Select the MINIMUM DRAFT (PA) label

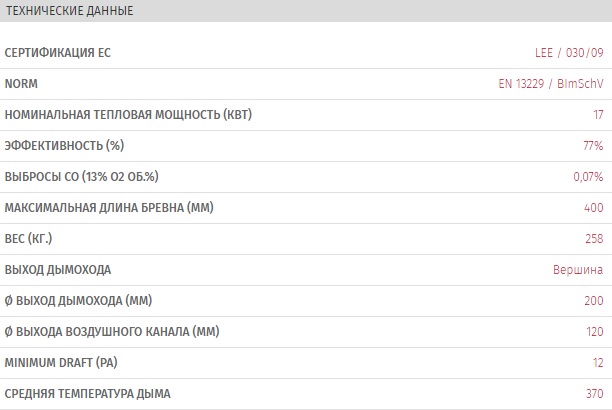click(x=61, y=363)
